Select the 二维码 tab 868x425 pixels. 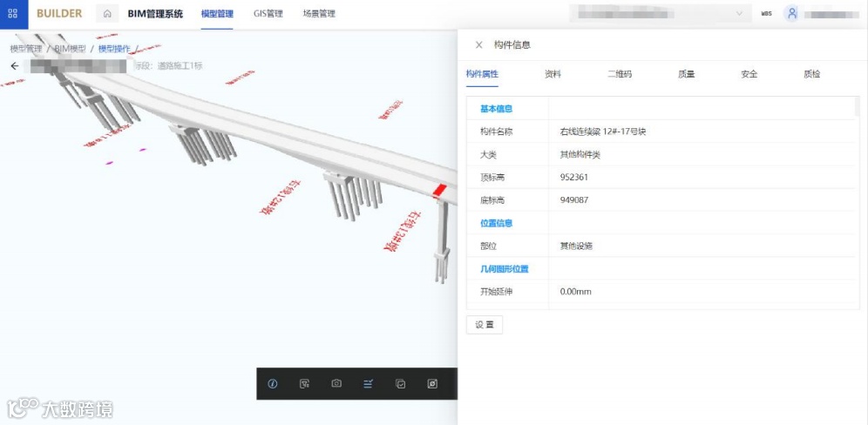620,74
